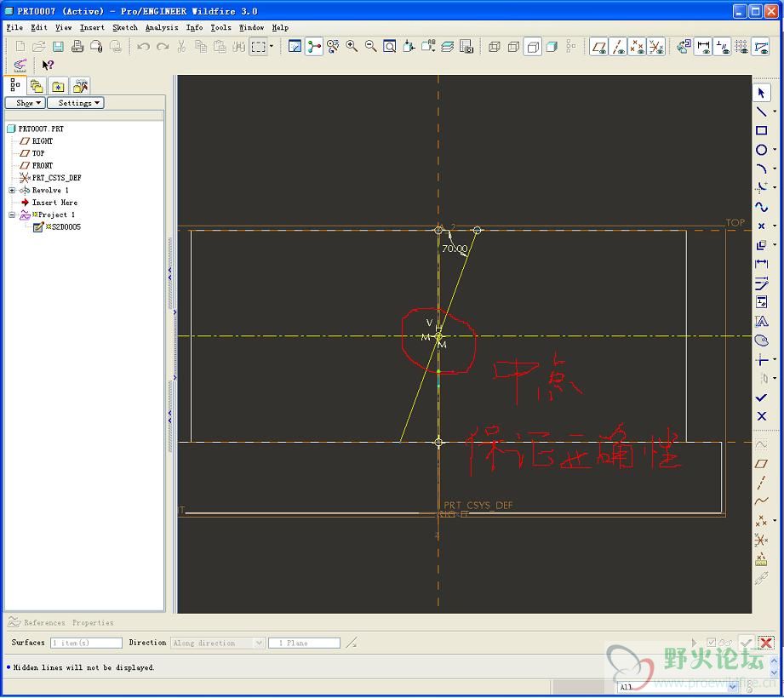Click the Save file icon
This screenshot has height=698, width=784.
pos(58,47)
